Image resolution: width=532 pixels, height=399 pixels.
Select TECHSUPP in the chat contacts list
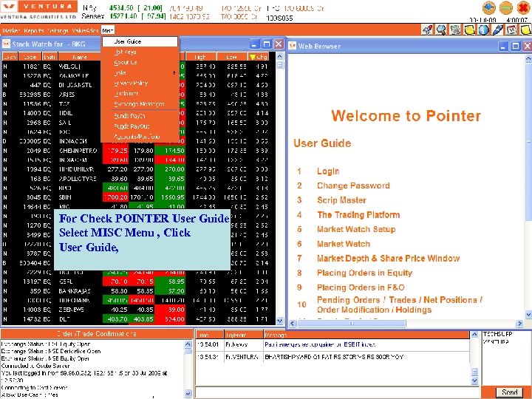pos(497,335)
